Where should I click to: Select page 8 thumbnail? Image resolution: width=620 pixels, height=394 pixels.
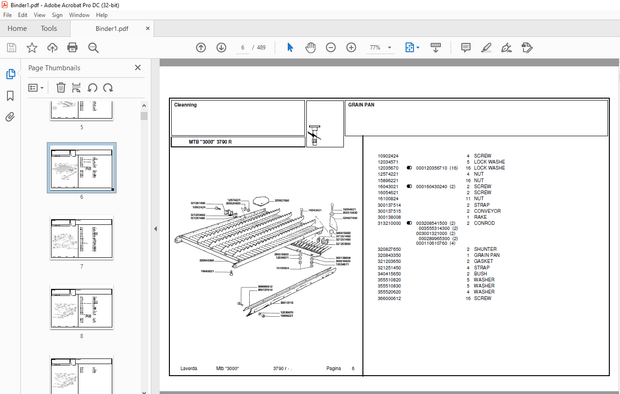click(82, 308)
